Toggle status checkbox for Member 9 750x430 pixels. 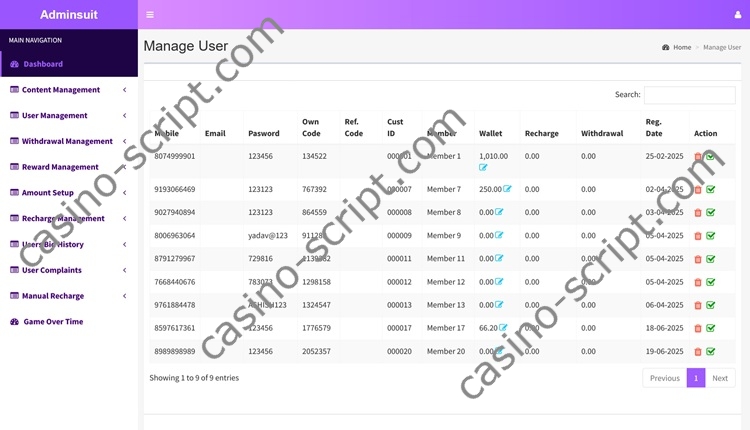tap(711, 236)
